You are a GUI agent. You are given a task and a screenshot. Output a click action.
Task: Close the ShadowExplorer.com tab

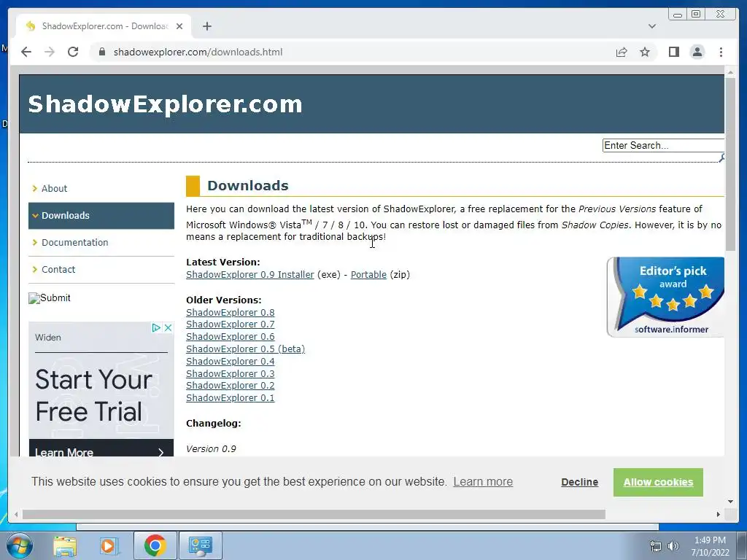point(179,26)
